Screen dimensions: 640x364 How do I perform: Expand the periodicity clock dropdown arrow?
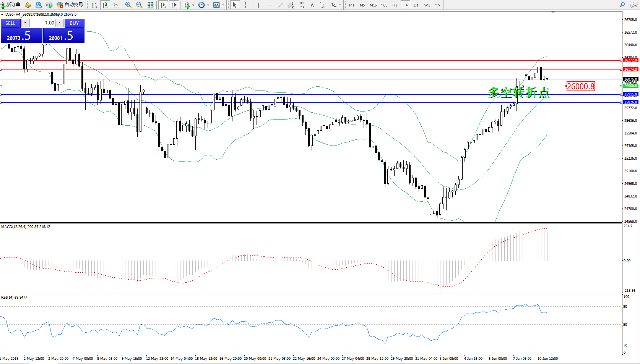tap(208, 5)
